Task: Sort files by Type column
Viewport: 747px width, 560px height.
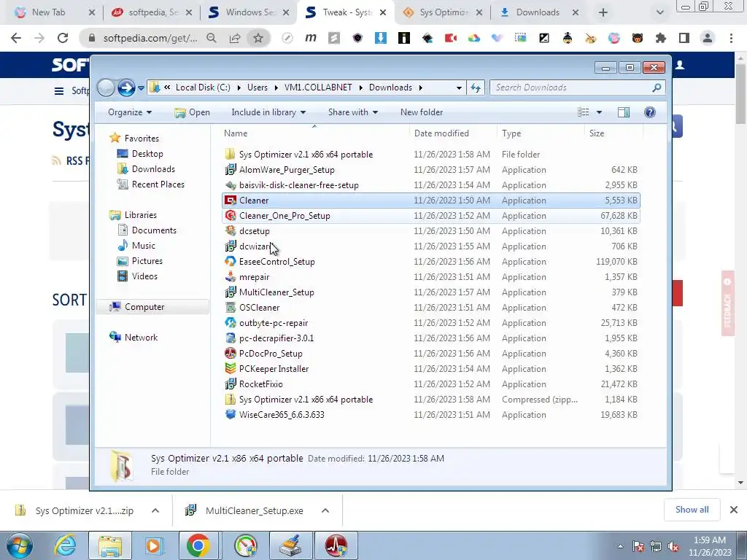Action: 541,133
